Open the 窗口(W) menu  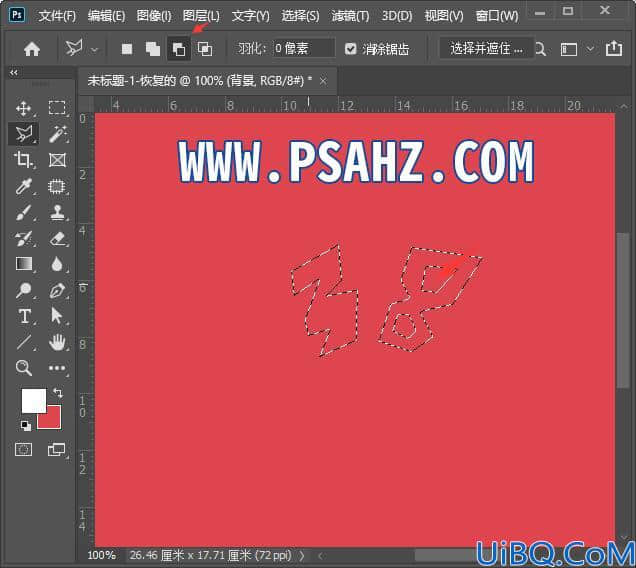point(497,16)
